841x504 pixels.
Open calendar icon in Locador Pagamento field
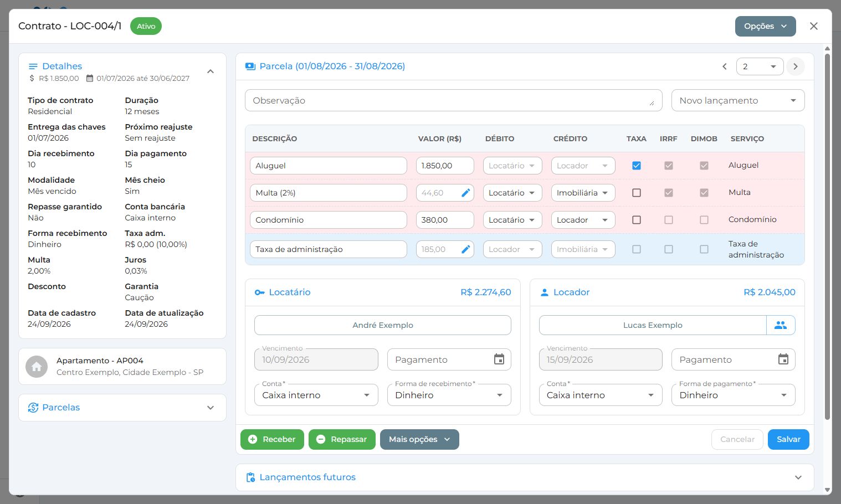pos(783,359)
